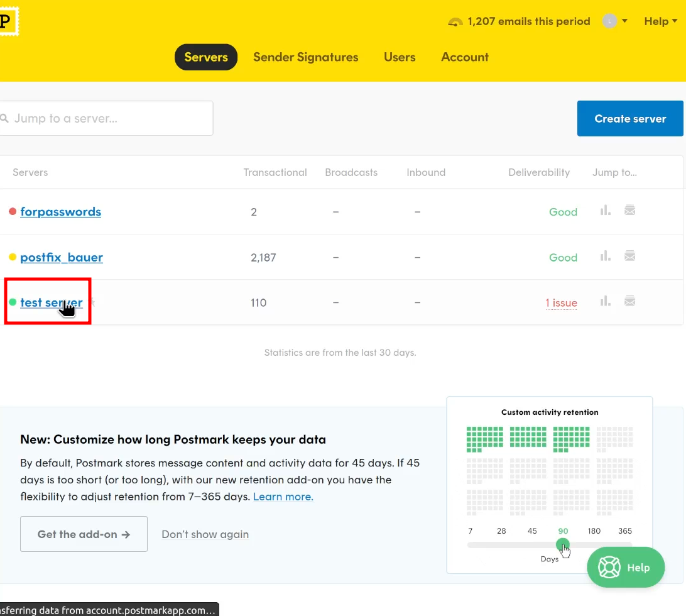Click the Deliverability column header
The image size is (686, 616).
[x=539, y=172]
